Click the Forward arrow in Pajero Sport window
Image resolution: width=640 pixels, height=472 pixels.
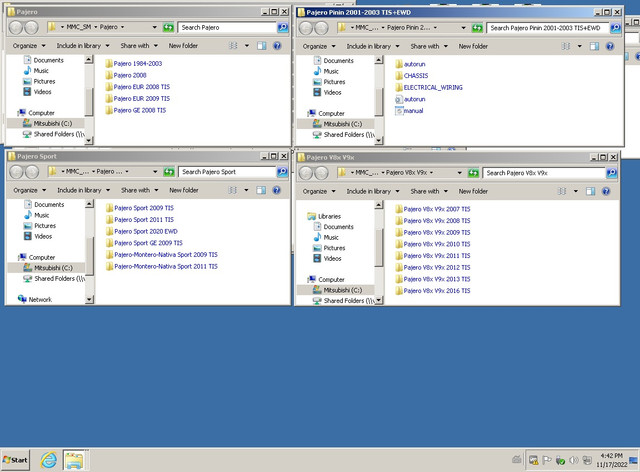pyautogui.click(x=32, y=172)
